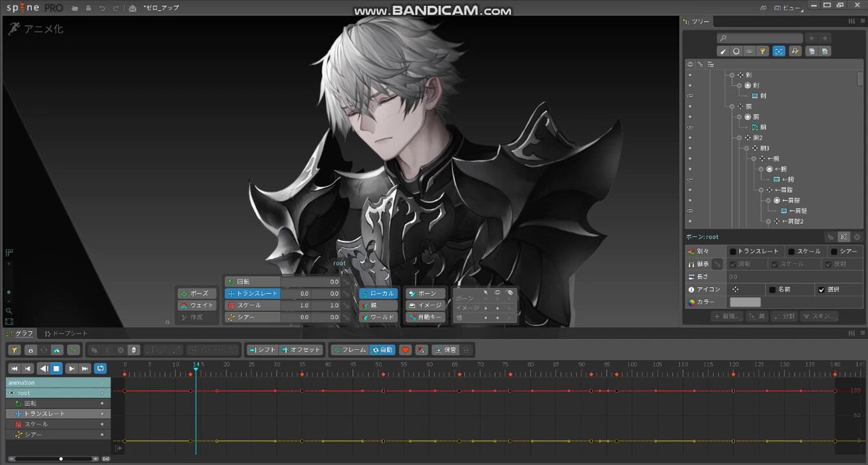
Task: Switch axes to Parent (親)
Action: (378, 305)
